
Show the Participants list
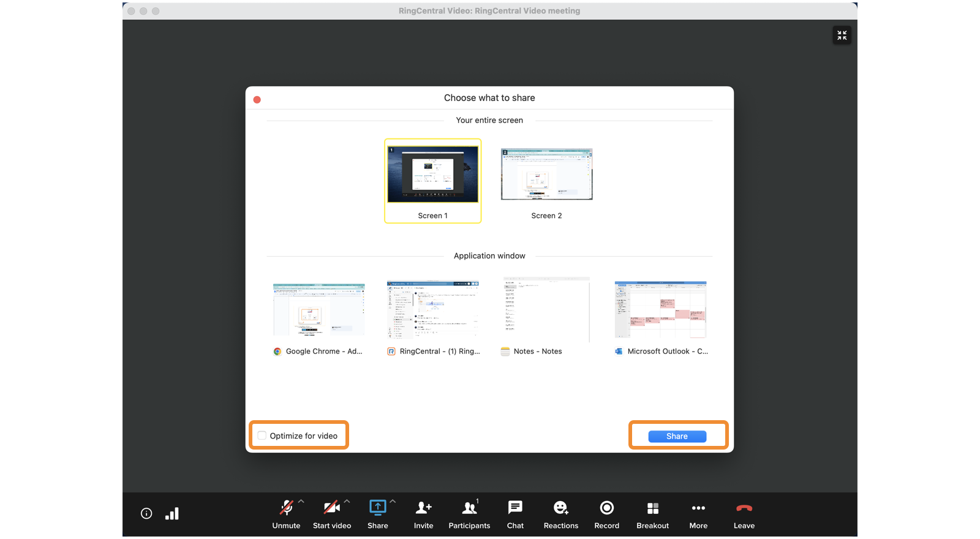[x=469, y=508]
